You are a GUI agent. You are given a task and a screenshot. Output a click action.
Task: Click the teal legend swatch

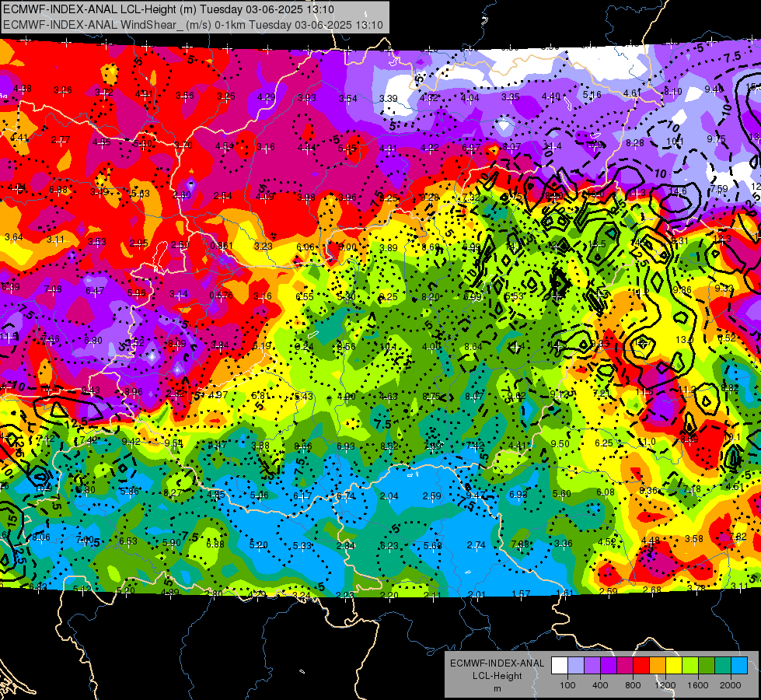tap(723, 666)
